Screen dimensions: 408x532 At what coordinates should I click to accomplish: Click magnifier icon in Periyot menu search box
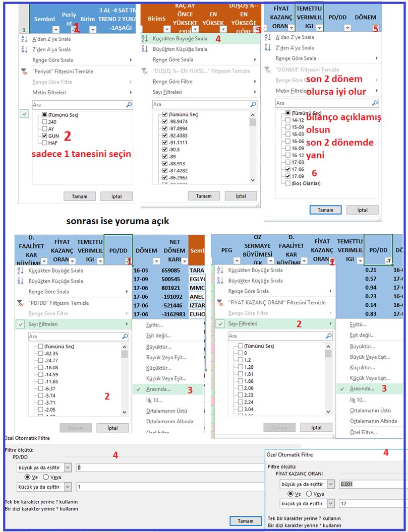[129, 105]
